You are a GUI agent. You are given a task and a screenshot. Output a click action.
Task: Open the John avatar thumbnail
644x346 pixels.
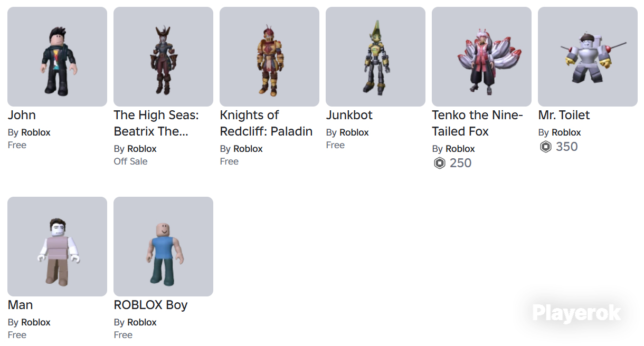pyautogui.click(x=57, y=56)
